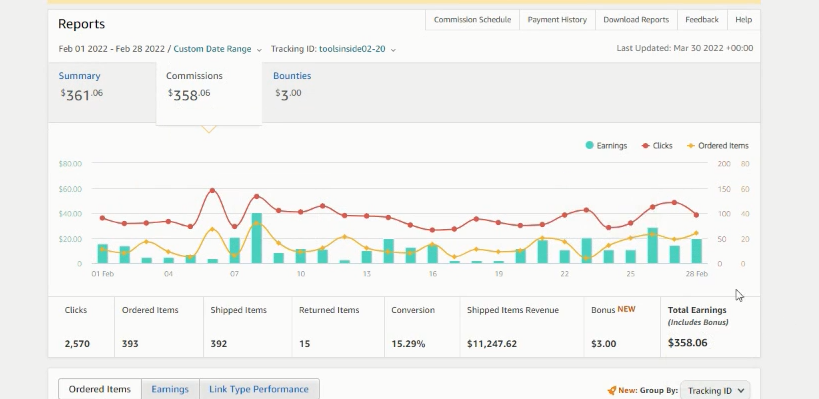Switch to the Ordered Items table tab
This screenshot has width=819, height=399.
click(x=100, y=389)
